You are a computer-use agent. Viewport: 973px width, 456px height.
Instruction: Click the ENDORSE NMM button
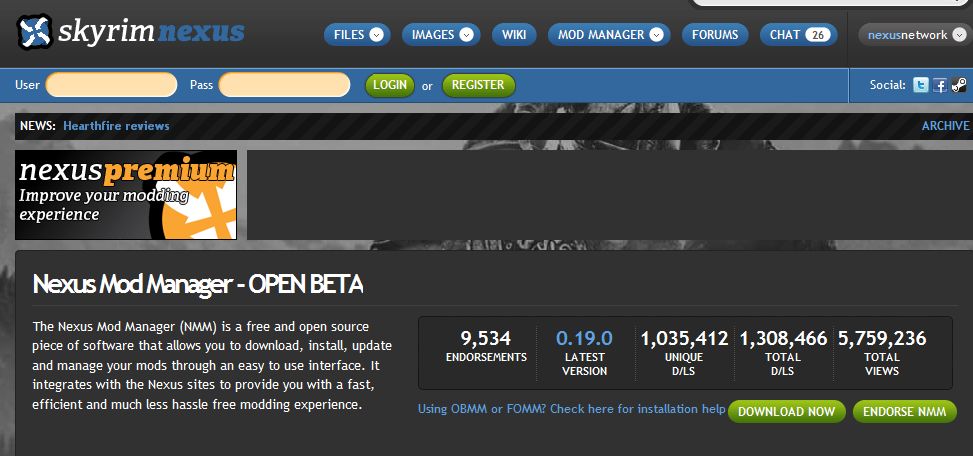905,411
